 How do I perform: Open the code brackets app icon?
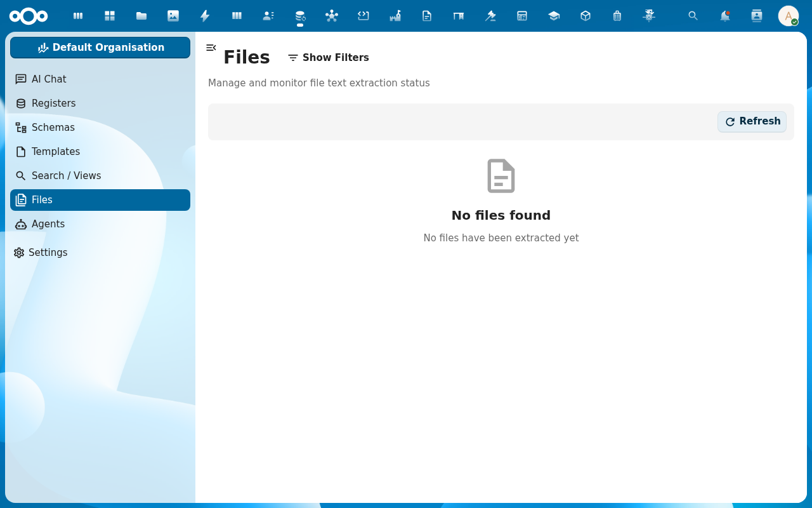[x=363, y=16]
